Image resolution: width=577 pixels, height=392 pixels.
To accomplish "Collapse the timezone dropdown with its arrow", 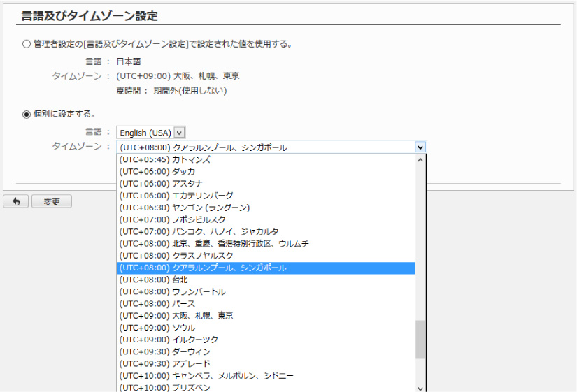I will pos(420,147).
